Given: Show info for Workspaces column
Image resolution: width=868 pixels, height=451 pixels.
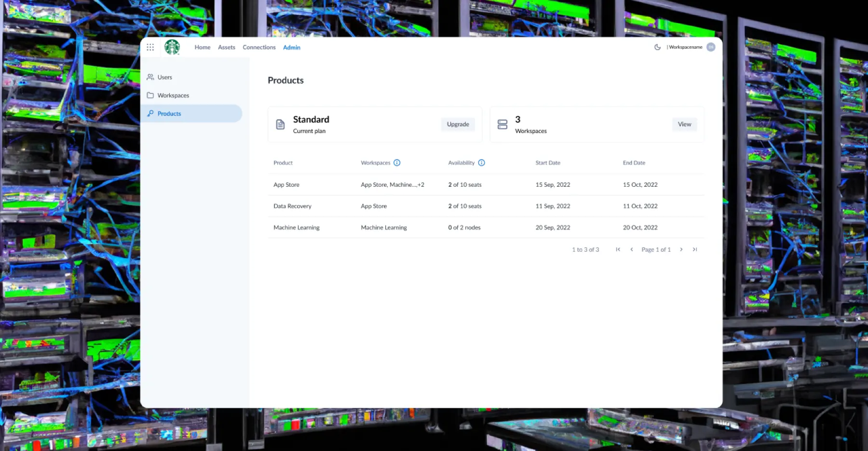Looking at the screenshot, I should [x=397, y=163].
